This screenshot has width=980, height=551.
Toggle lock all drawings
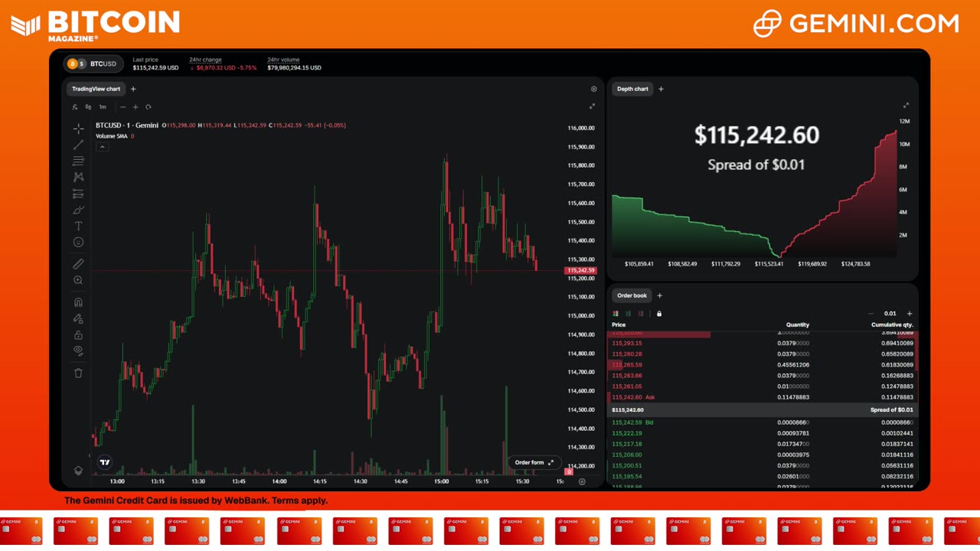coord(78,334)
